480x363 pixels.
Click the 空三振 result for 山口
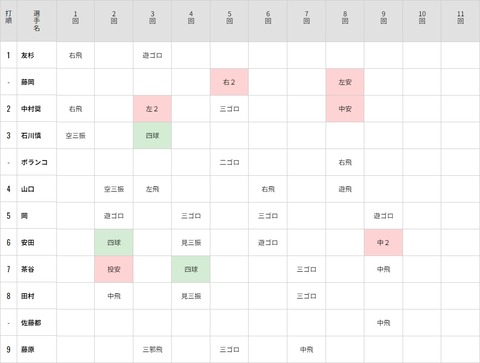click(114, 189)
